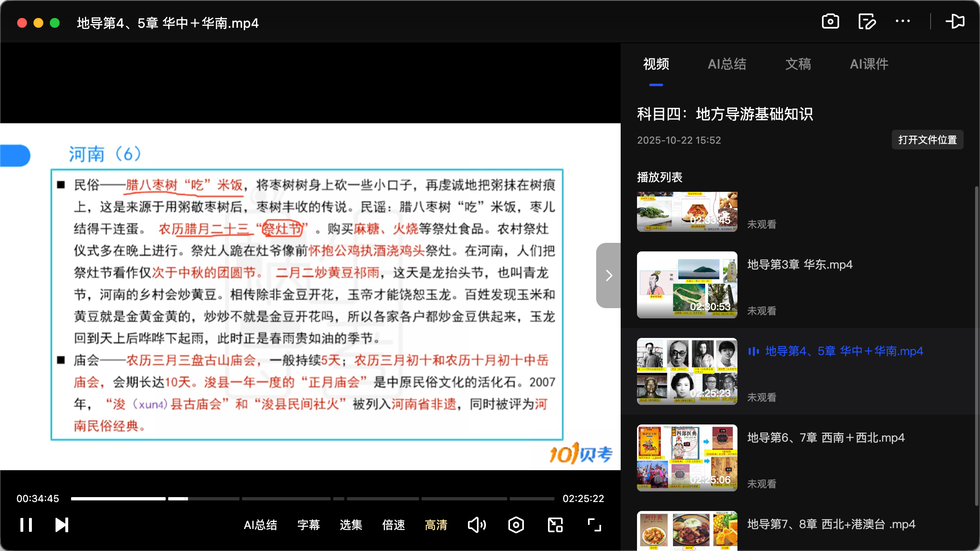Pause the current video
The height and width of the screenshot is (551, 980).
(x=26, y=525)
